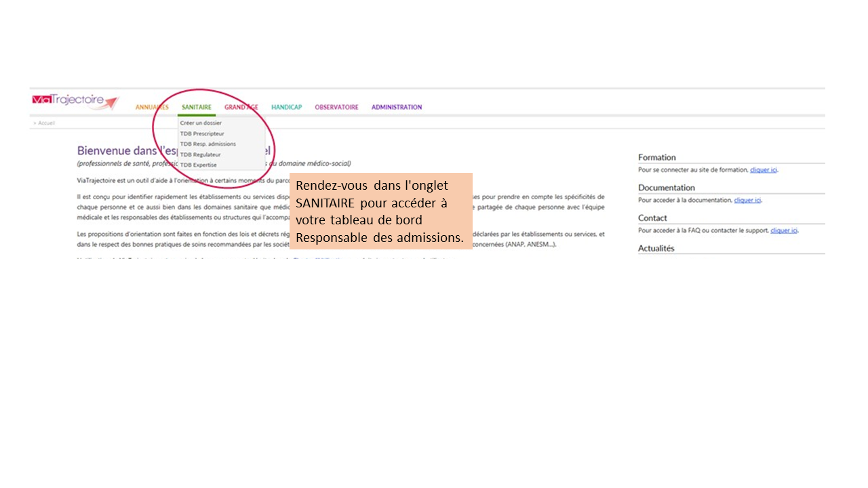Choose 'Créer un dossier' in the dropdown
Viewport: 868px width, 488px height.
201,123
